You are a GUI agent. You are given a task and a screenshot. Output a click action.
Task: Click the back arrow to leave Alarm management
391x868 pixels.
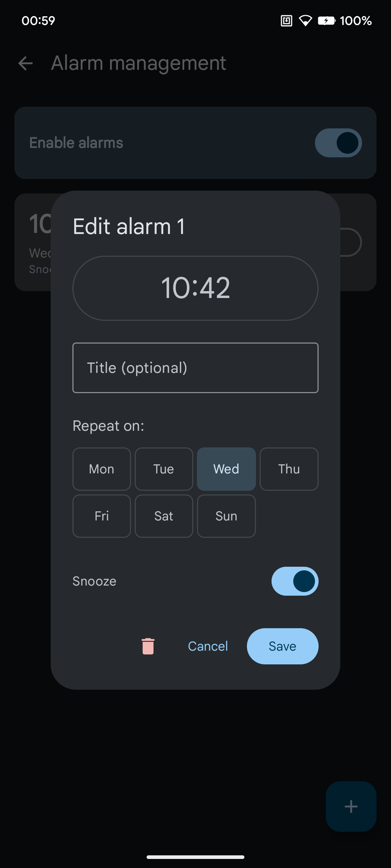[25, 63]
